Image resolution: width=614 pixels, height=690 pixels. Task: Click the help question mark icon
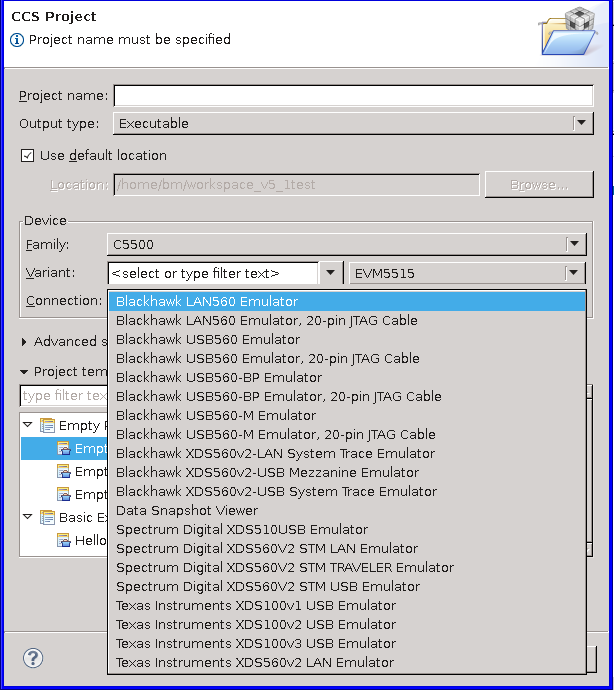point(33,658)
